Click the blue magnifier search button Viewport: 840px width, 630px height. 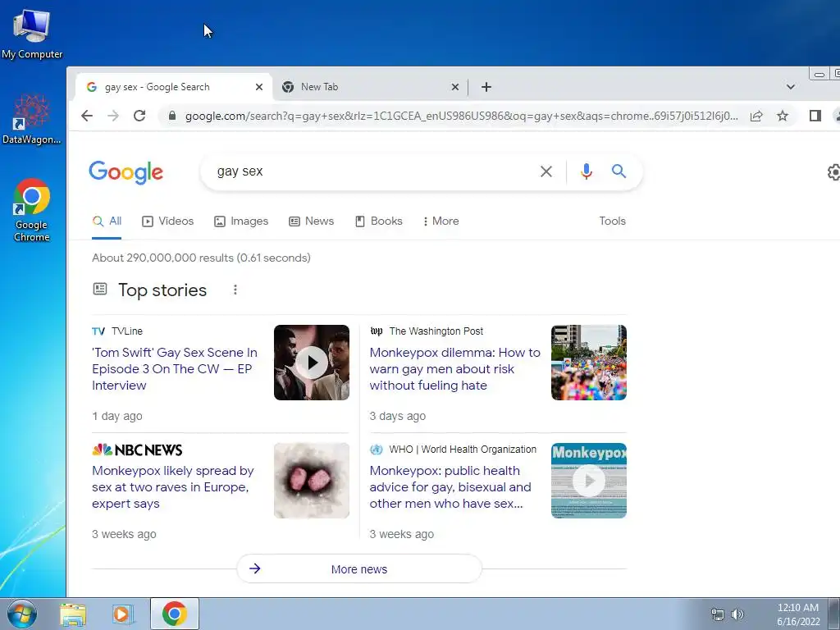(x=619, y=171)
